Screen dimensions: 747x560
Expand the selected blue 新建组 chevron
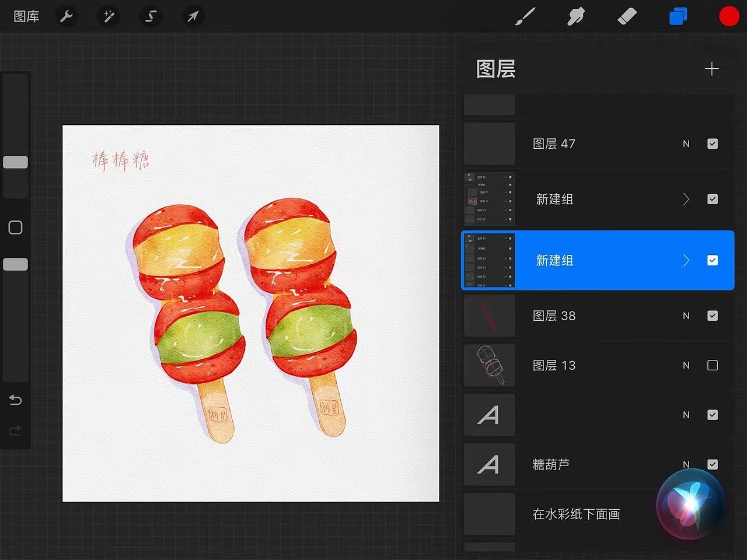coord(686,260)
